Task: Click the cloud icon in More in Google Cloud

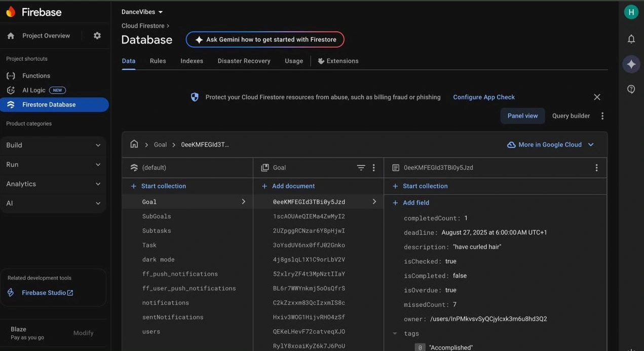Action: (x=511, y=145)
